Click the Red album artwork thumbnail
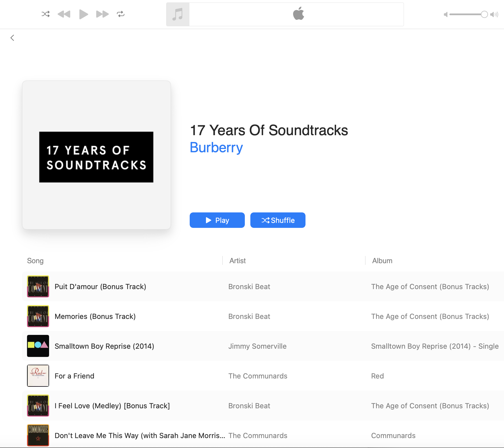Screen dimensions: 504x448 pyautogui.click(x=38, y=376)
